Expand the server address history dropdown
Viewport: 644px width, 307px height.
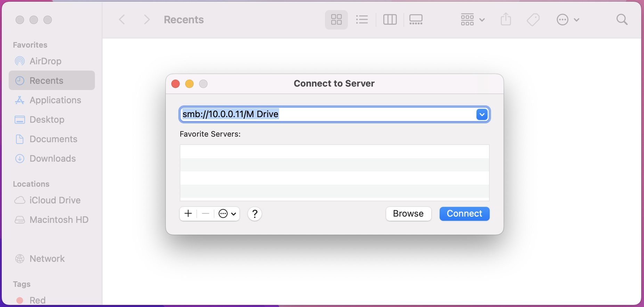pyautogui.click(x=482, y=114)
